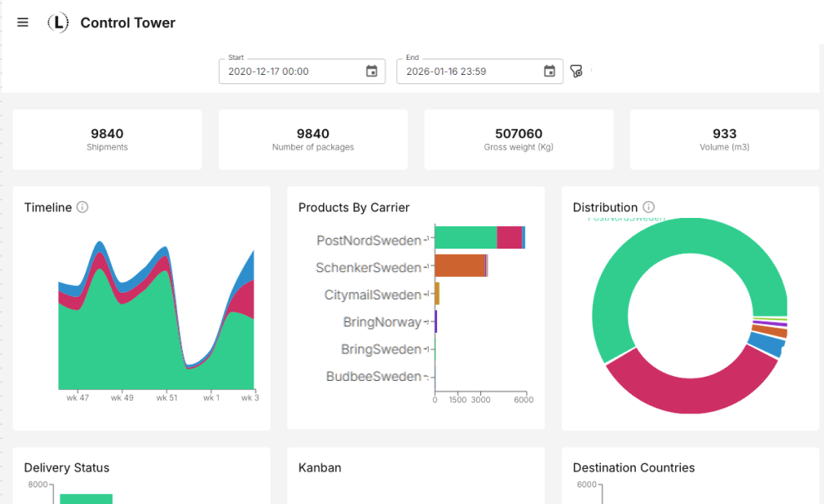Click the Control Tower logo icon
The width and height of the screenshot is (824, 504).
click(57, 22)
